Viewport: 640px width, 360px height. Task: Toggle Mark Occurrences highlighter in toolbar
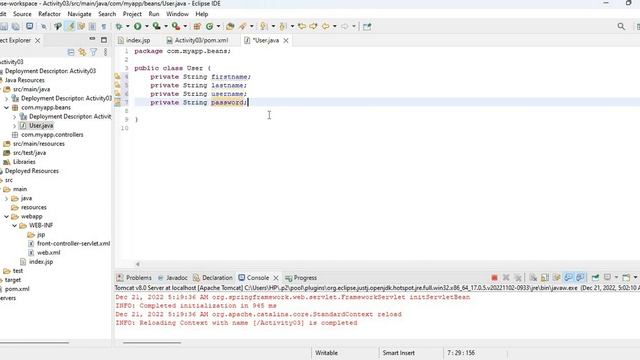point(71,26)
